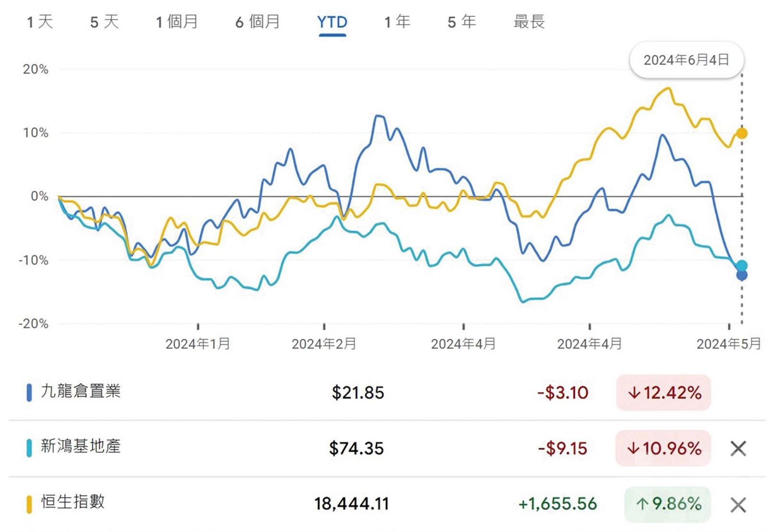The image size is (768, 532).
Task: Click the 0% y-axis label
Action: 39,196
